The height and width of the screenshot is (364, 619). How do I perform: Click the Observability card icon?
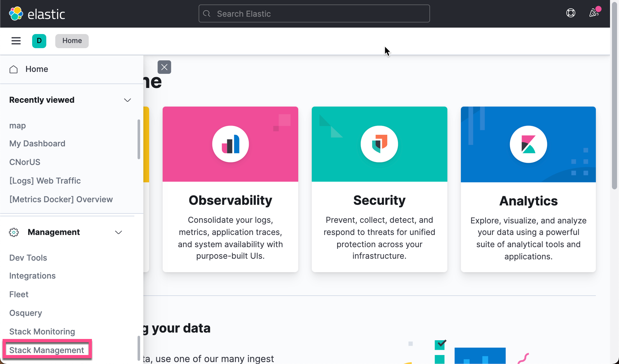tap(230, 144)
